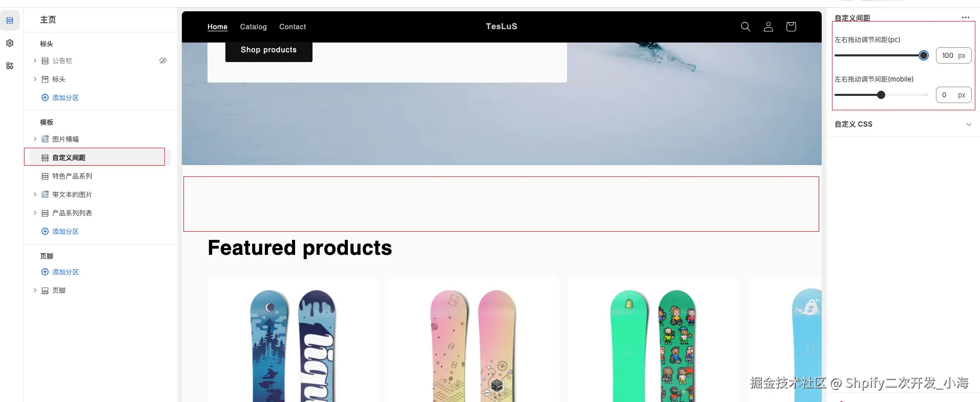Click the pc spacing slider handle

coord(923,55)
